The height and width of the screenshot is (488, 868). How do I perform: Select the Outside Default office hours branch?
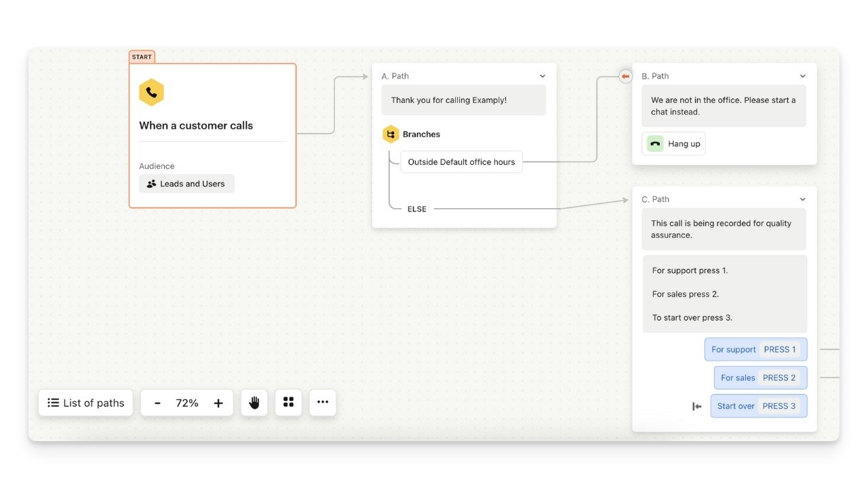click(x=461, y=162)
